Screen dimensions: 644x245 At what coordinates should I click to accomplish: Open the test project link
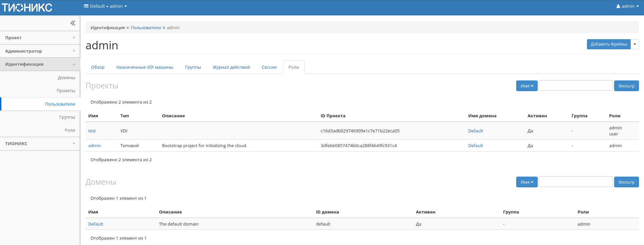click(92, 131)
